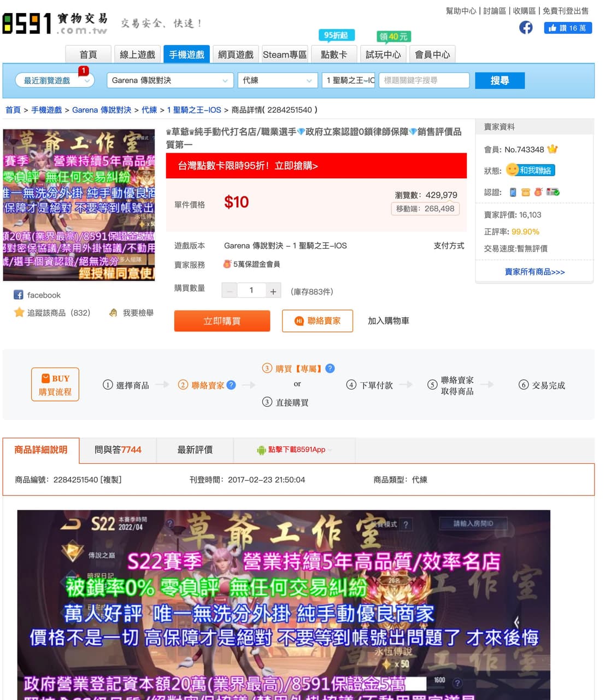
Task: Click the 5萬保證金會員 badge icon
Action: click(x=227, y=264)
